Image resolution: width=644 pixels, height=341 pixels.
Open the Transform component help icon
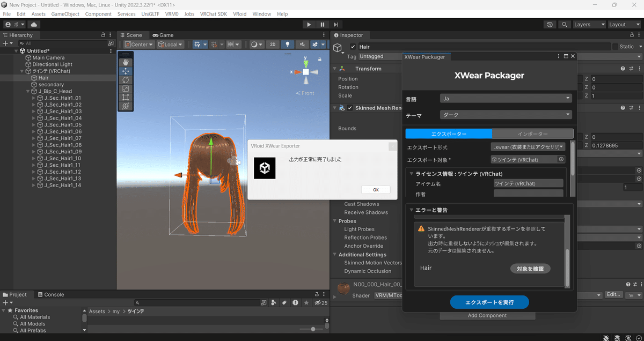pyautogui.click(x=623, y=69)
